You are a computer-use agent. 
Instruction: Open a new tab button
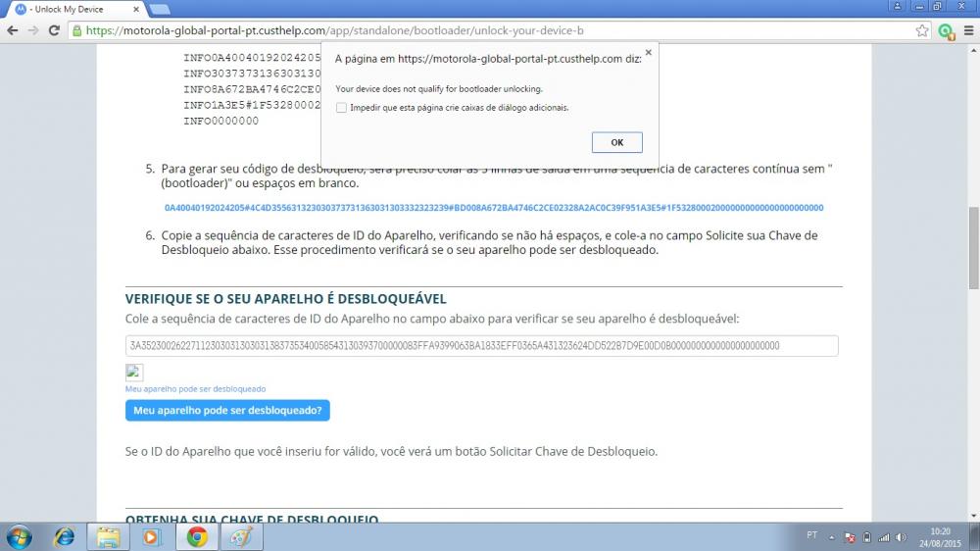point(160,9)
